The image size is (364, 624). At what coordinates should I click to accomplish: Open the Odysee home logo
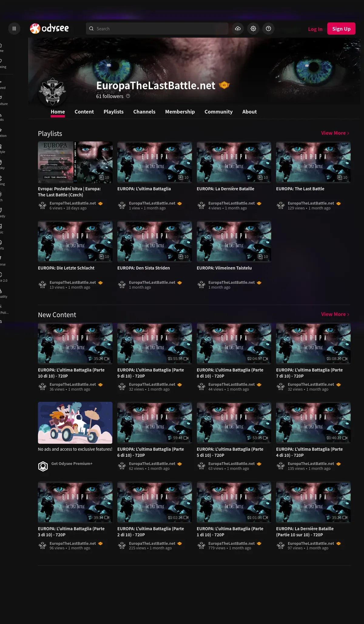click(49, 29)
